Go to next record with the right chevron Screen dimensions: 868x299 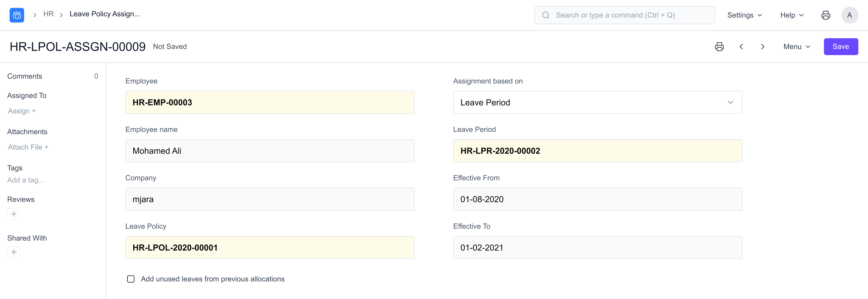[x=763, y=47]
